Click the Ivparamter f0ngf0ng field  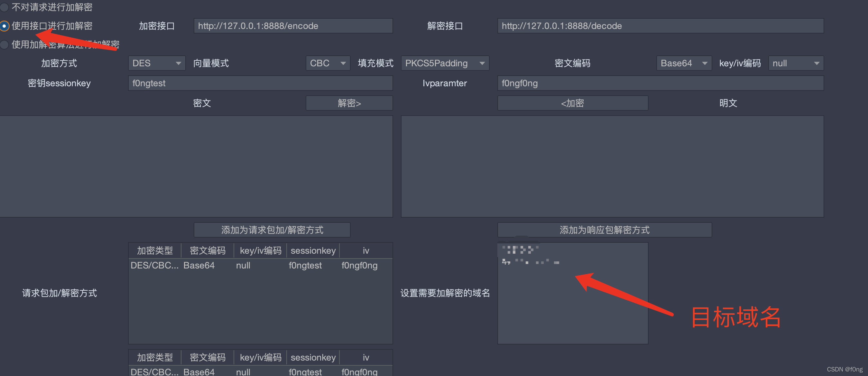pos(660,83)
